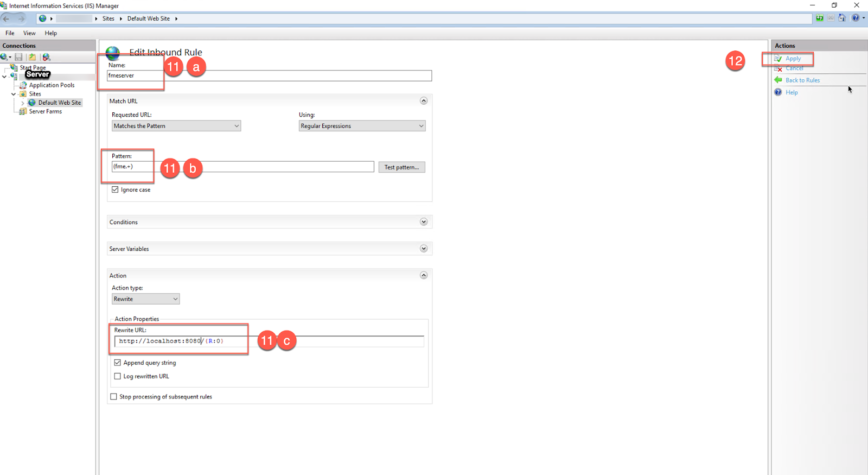Click Sites in the breadcrumb path
The width and height of the screenshot is (868, 475).
[108, 18]
